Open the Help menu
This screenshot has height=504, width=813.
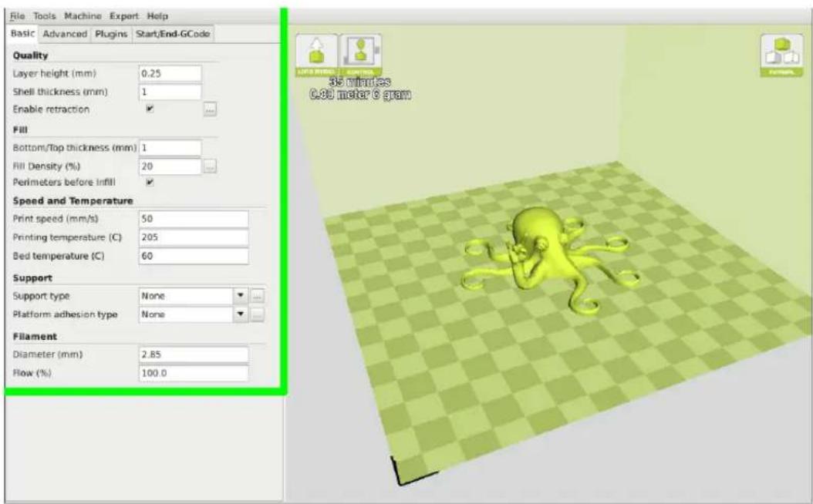point(157,16)
